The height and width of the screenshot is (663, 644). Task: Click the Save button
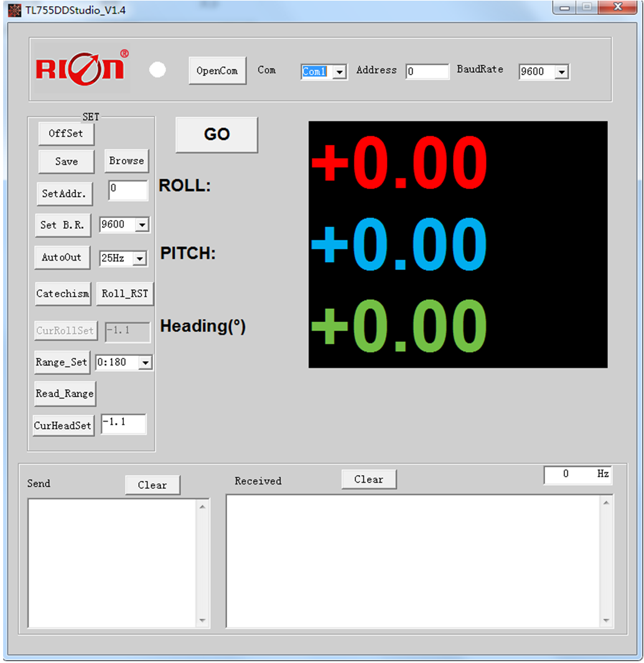[x=66, y=162]
